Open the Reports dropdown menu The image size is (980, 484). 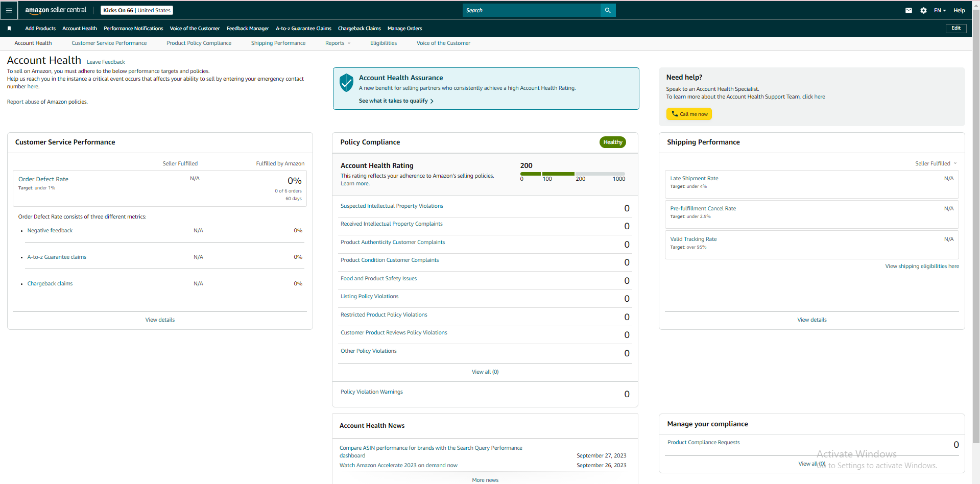click(x=338, y=43)
